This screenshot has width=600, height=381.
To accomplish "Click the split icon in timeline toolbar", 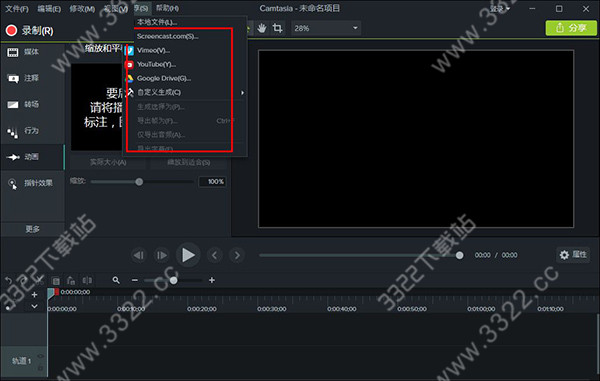I will click(87, 281).
